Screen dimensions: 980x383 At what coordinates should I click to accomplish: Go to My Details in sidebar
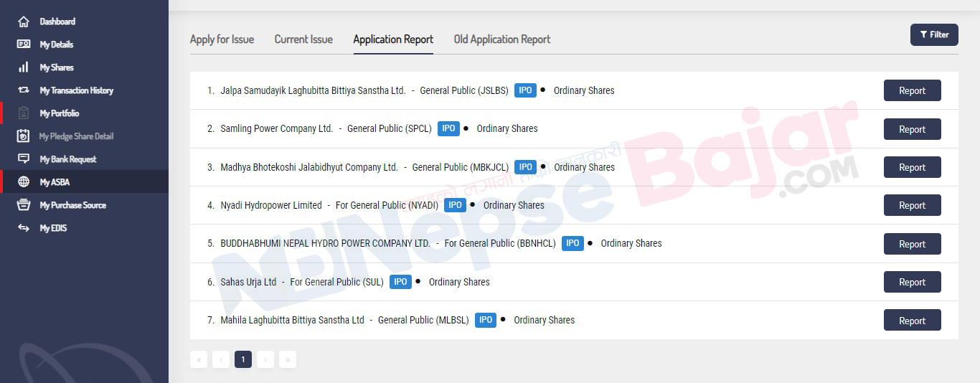(84, 44)
